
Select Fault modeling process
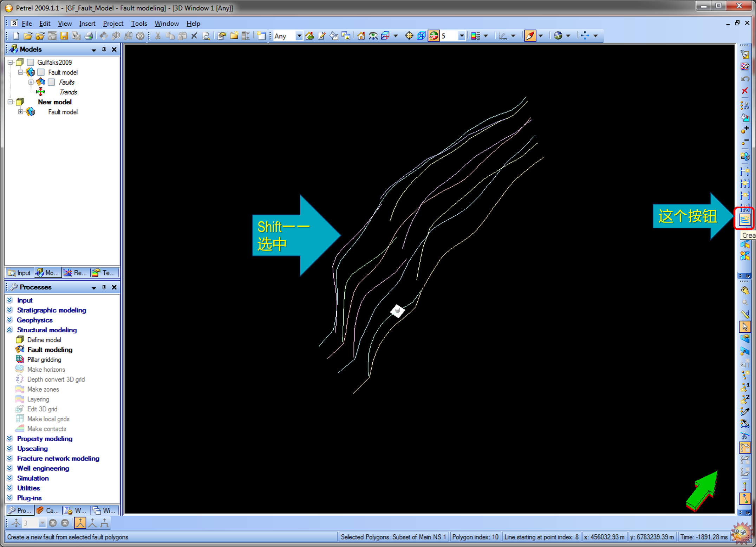tap(50, 350)
